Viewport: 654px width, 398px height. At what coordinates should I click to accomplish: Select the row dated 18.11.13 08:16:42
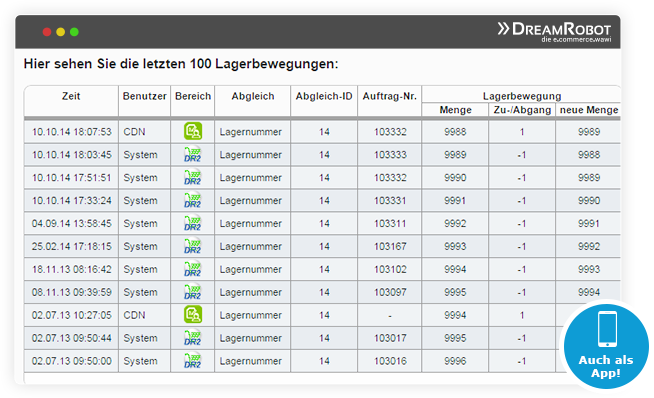pyautogui.click(x=322, y=270)
